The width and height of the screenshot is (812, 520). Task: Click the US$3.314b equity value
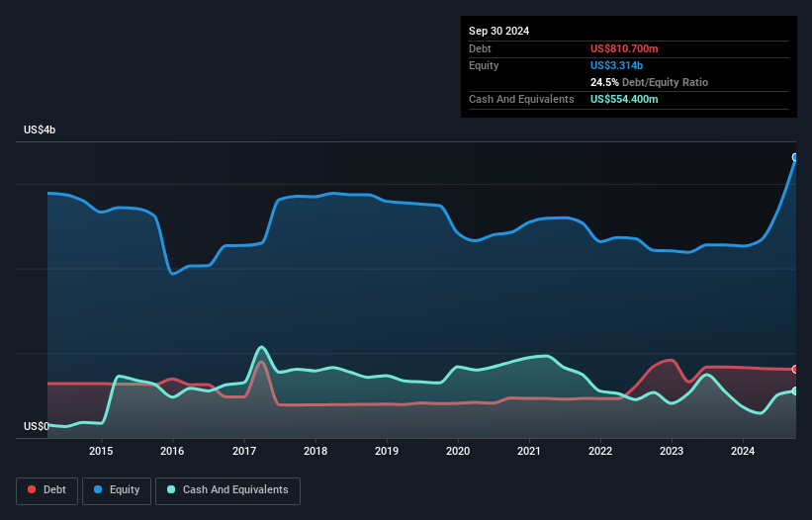pyautogui.click(x=616, y=65)
